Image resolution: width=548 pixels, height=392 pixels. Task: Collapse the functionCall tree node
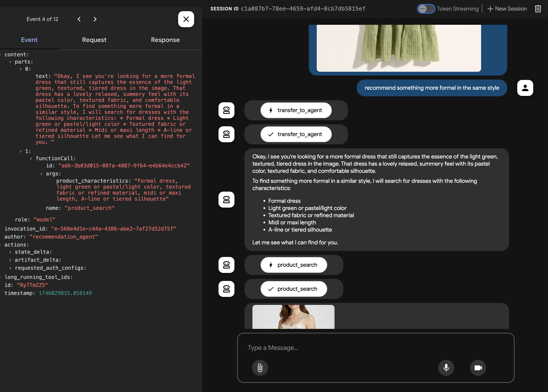click(31, 159)
